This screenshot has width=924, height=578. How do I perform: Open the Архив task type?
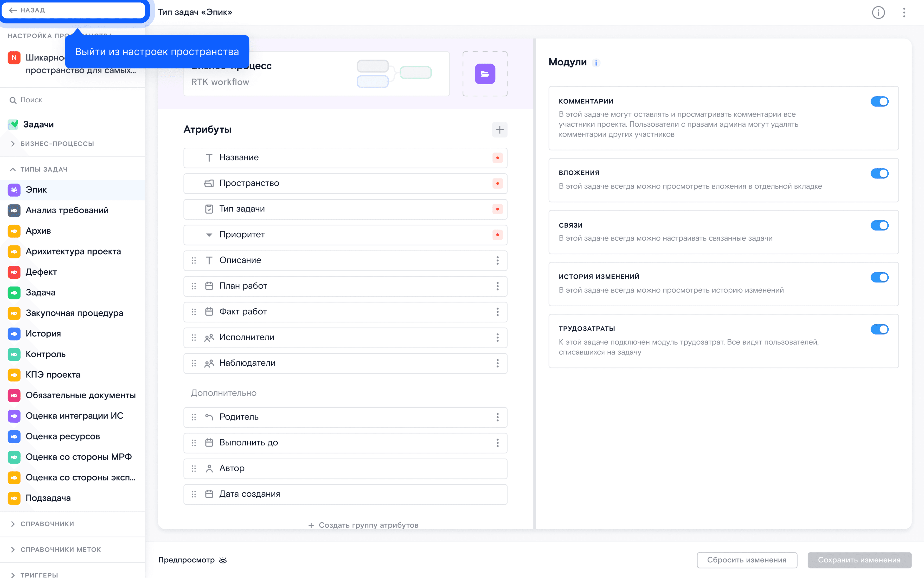pyautogui.click(x=72, y=231)
